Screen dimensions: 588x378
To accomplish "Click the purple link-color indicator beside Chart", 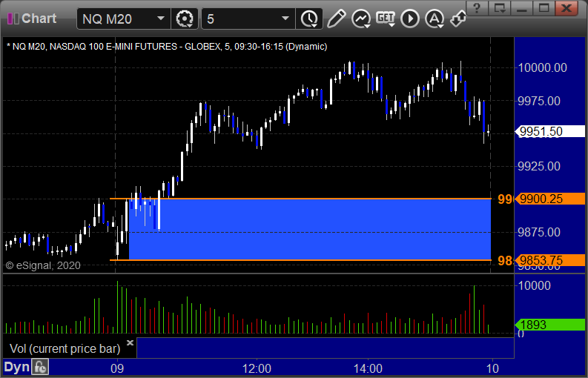I will coord(13,19).
